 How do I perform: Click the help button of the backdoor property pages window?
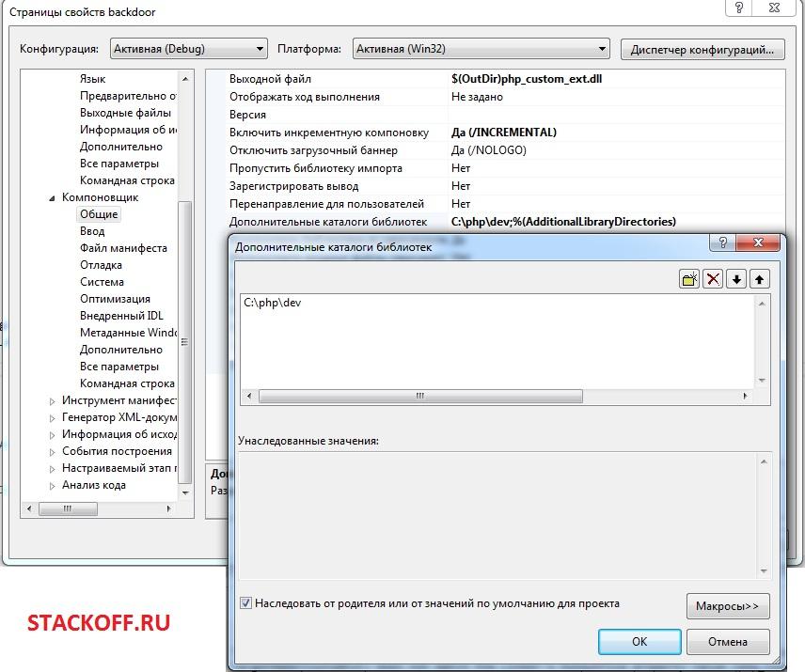(739, 8)
